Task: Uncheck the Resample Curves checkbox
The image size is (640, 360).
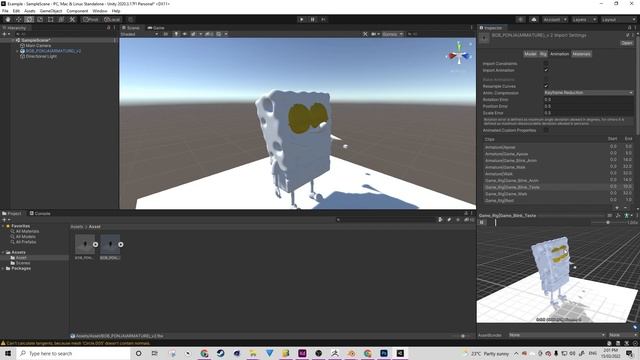Action: (x=546, y=86)
